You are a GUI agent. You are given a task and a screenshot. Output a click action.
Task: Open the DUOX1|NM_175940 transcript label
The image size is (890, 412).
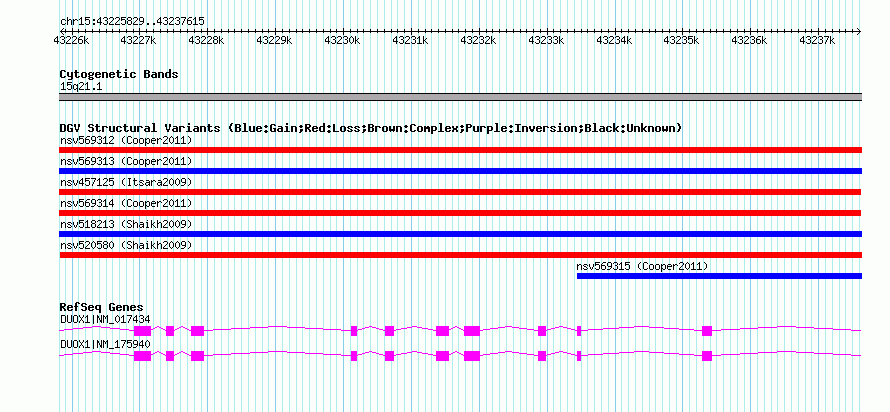[x=105, y=344]
